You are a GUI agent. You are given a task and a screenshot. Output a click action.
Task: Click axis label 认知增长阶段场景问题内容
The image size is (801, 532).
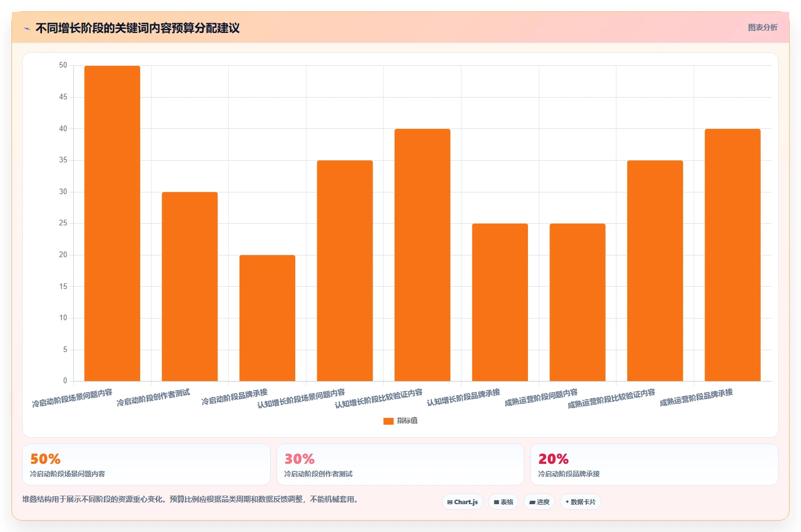pyautogui.click(x=301, y=399)
